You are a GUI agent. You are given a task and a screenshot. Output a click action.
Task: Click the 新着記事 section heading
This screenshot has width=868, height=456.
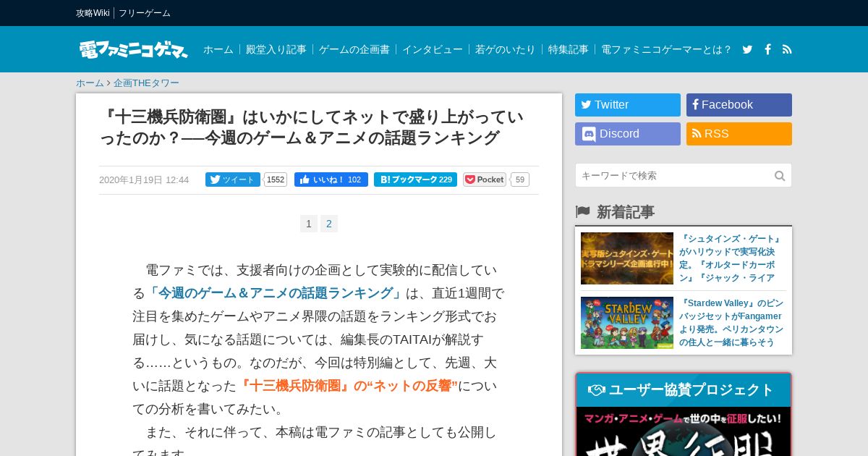(x=626, y=212)
